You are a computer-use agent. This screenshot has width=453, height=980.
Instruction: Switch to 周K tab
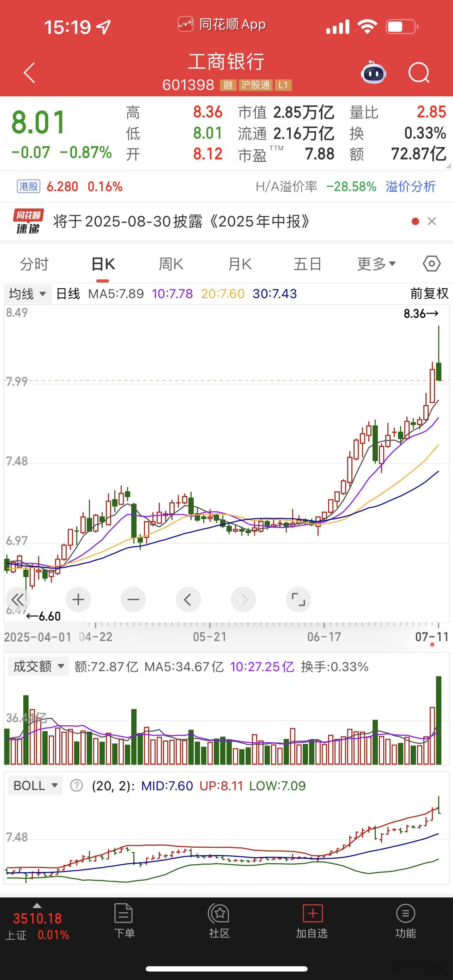pos(171,264)
